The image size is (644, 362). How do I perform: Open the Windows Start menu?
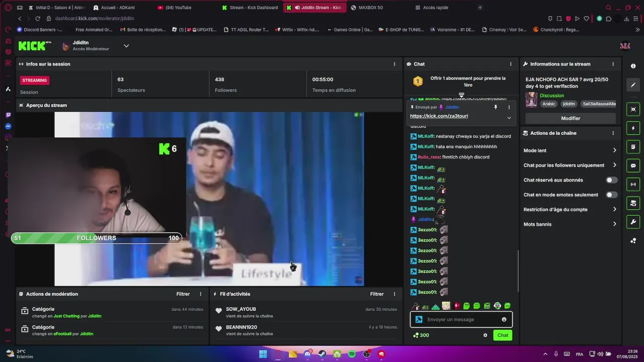click(x=263, y=354)
